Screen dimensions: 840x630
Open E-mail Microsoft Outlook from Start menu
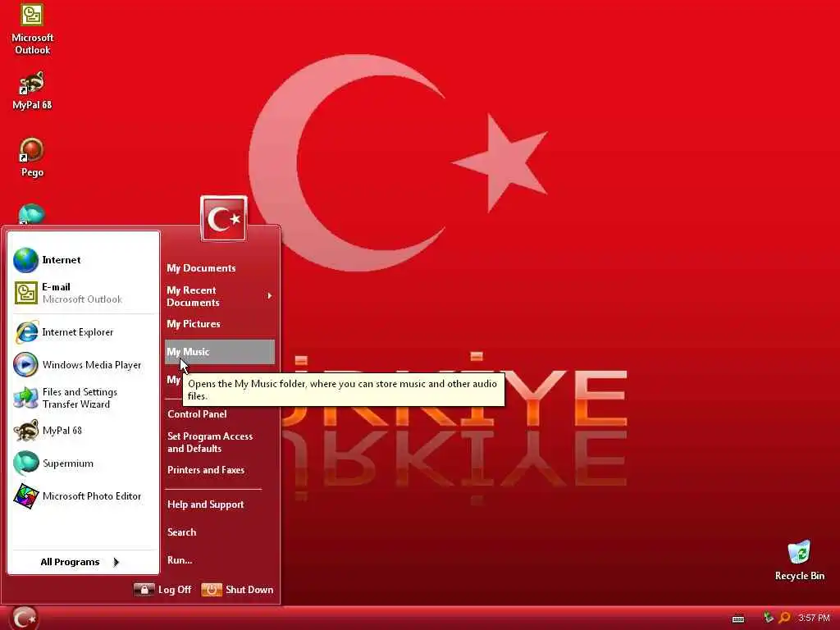[x=84, y=293]
